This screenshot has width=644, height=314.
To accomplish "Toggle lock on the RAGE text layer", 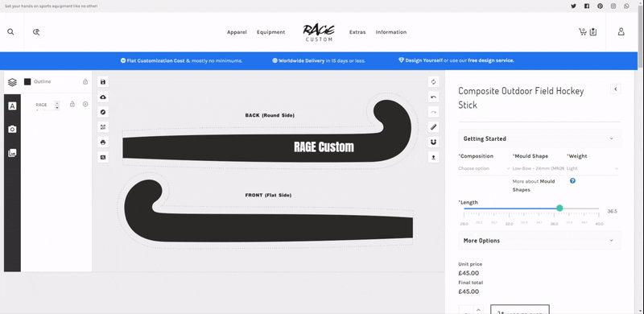I will tap(72, 105).
